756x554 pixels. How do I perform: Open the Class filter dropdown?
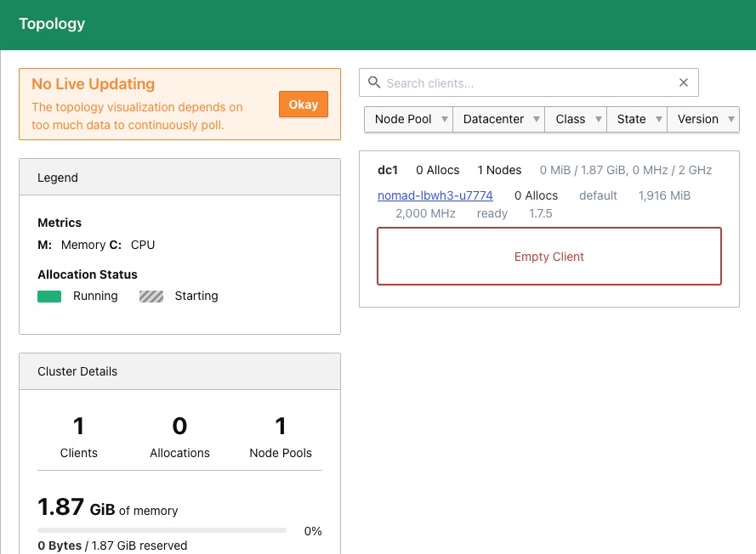[576, 120]
